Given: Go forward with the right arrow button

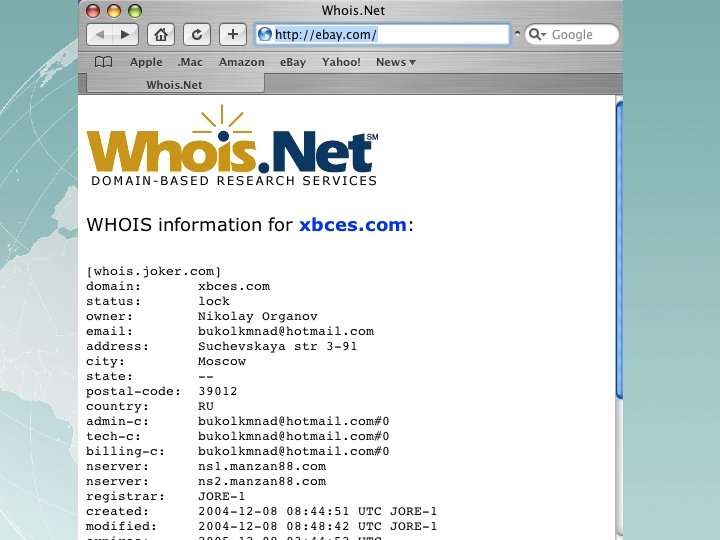Looking at the screenshot, I should (x=125, y=34).
